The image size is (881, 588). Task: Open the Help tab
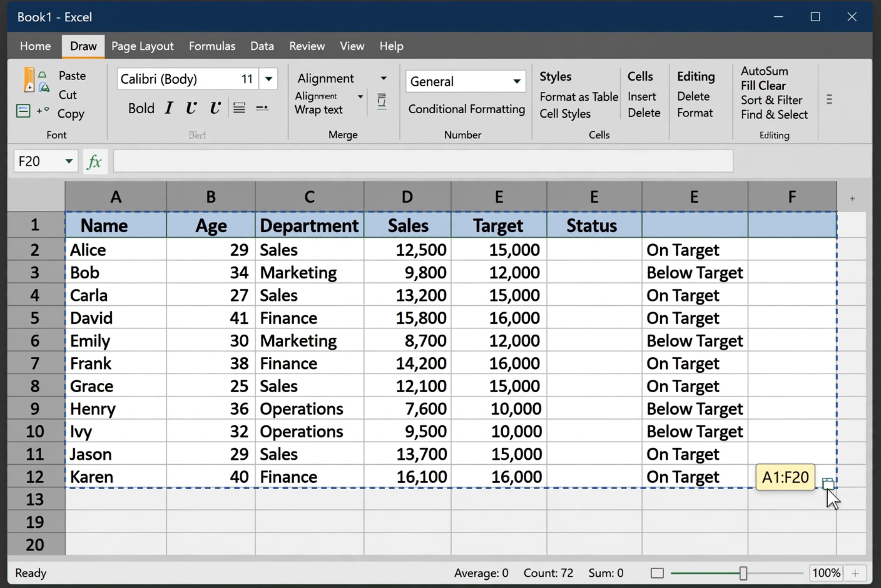[391, 46]
